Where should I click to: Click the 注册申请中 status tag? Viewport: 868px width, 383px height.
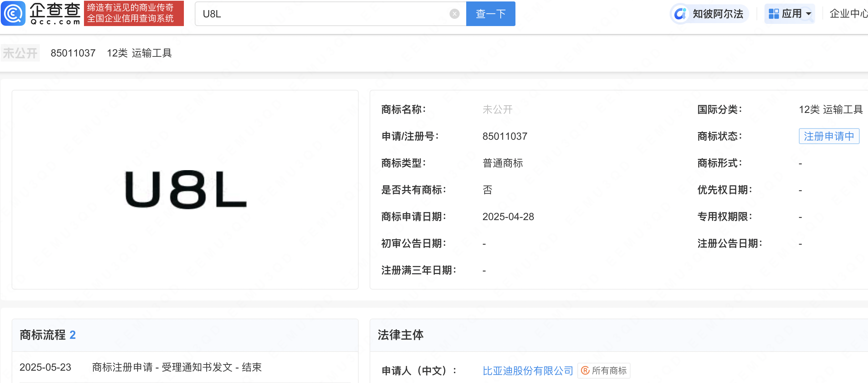coord(829,136)
